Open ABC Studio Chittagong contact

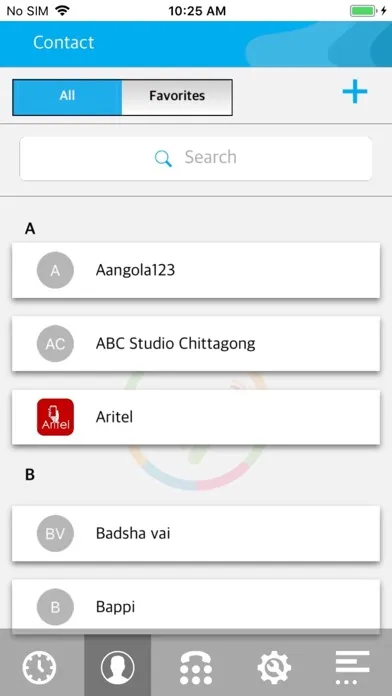point(196,344)
